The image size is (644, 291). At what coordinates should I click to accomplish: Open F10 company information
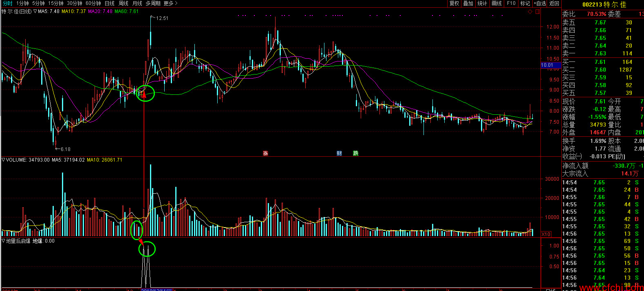tap(511, 3)
